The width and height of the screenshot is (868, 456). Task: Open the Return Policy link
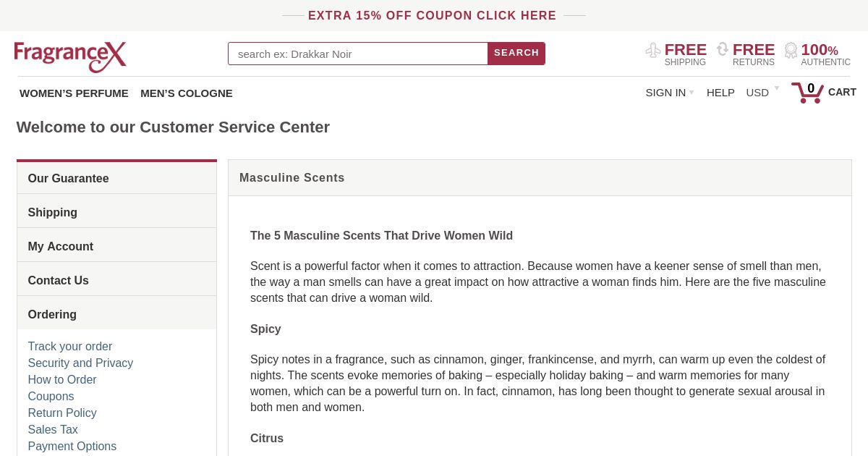pos(62,413)
